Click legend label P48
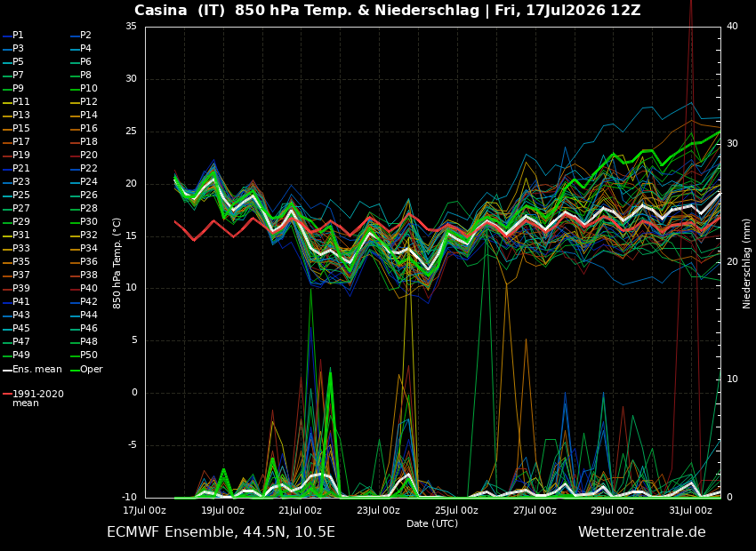The width and height of the screenshot is (756, 551). [x=84, y=341]
